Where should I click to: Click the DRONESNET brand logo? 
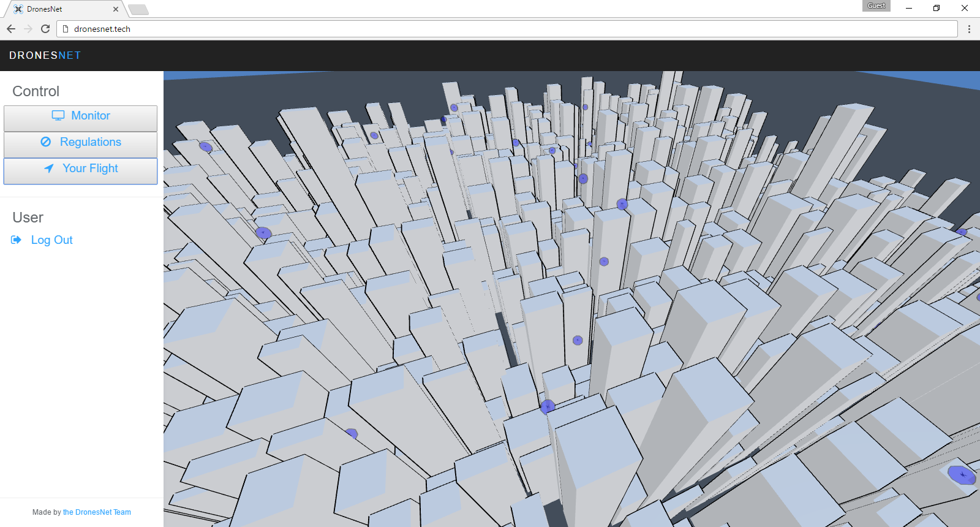pos(45,55)
